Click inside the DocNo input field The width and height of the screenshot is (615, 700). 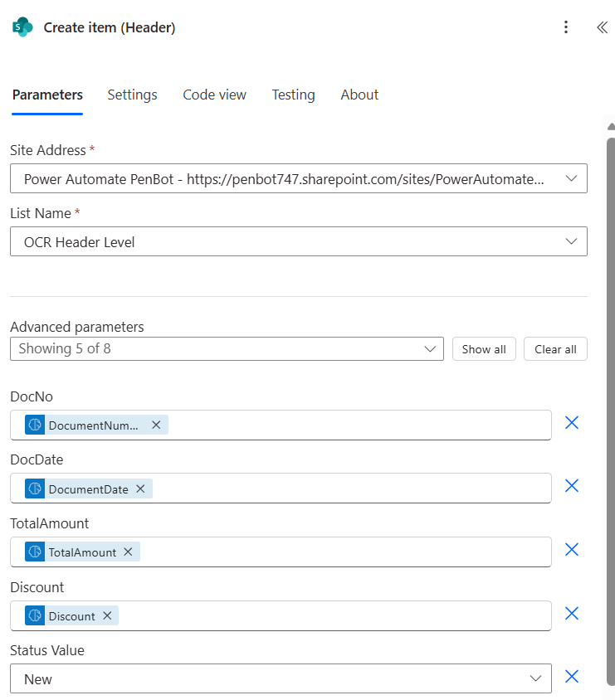[357, 425]
